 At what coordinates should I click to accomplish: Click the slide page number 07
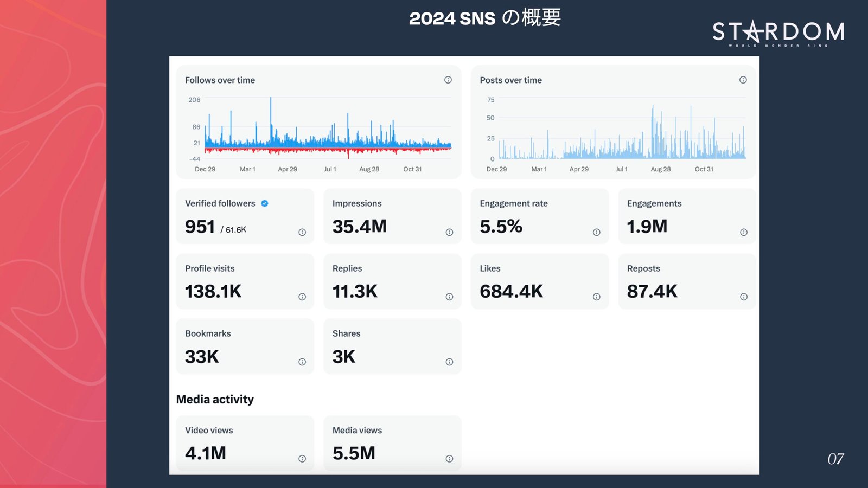(x=835, y=459)
